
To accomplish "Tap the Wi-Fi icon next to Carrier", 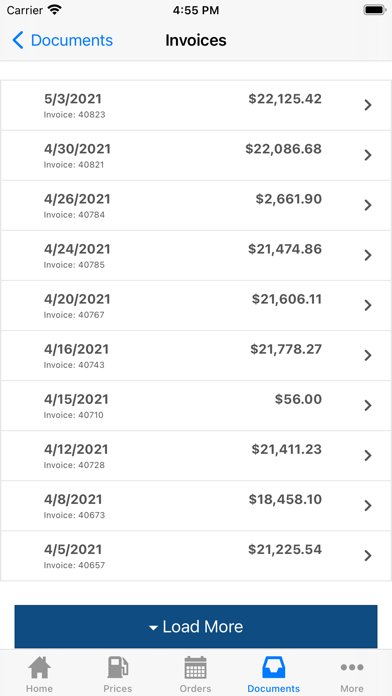I will coord(55,10).
